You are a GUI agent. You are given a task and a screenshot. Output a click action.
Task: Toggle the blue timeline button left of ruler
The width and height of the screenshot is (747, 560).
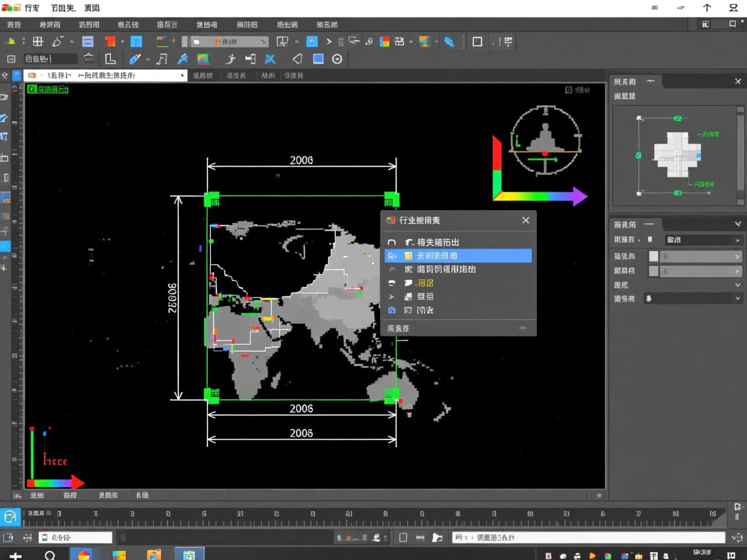[x=10, y=517]
